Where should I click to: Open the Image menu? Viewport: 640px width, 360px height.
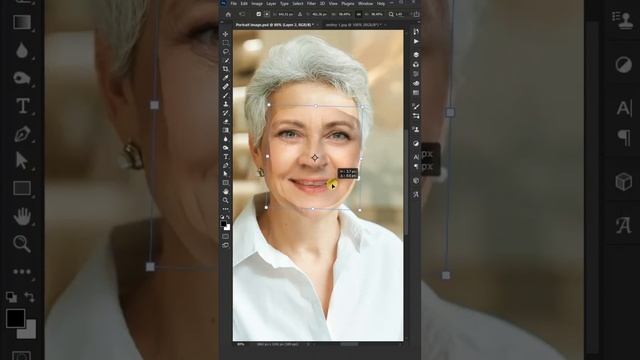click(257, 3)
